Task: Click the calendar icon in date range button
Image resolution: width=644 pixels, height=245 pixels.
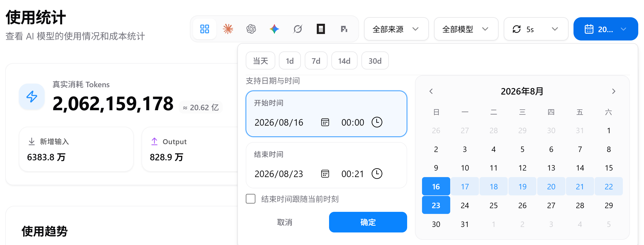Action: pos(589,29)
